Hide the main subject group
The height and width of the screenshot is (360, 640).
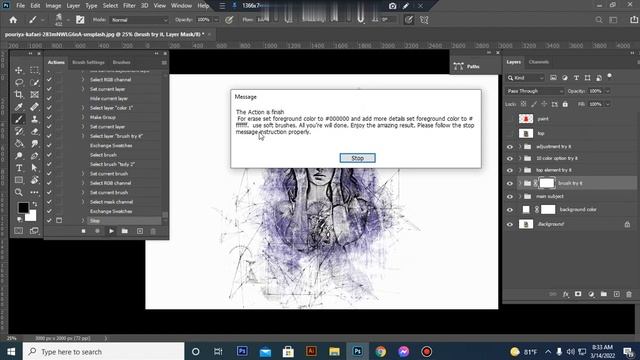point(509,197)
